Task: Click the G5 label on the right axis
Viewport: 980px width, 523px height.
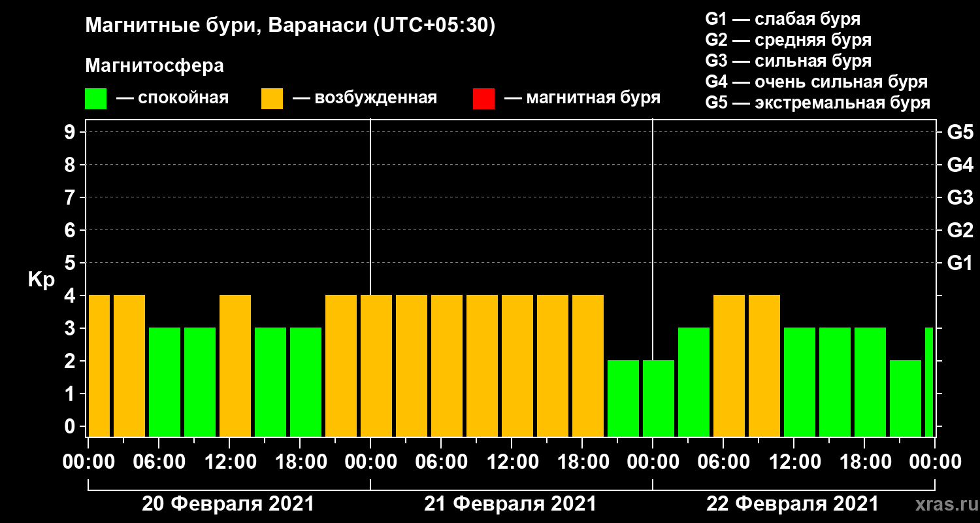Action: pyautogui.click(x=960, y=132)
